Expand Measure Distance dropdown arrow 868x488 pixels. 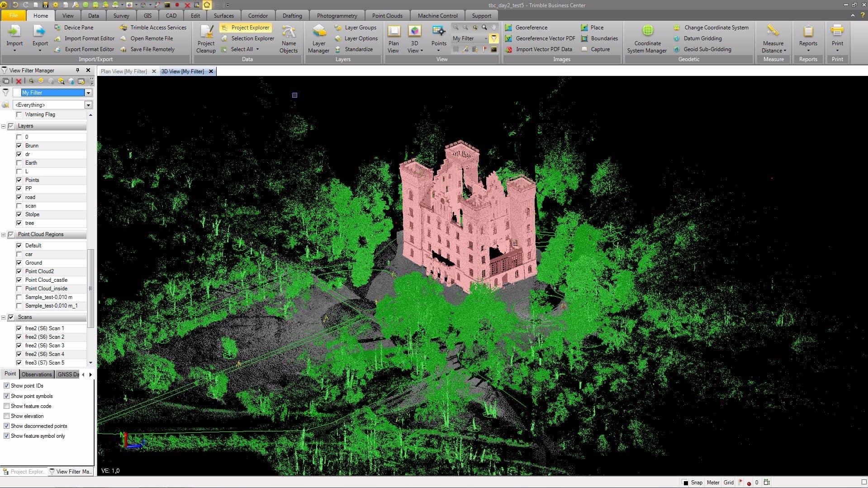coord(785,51)
